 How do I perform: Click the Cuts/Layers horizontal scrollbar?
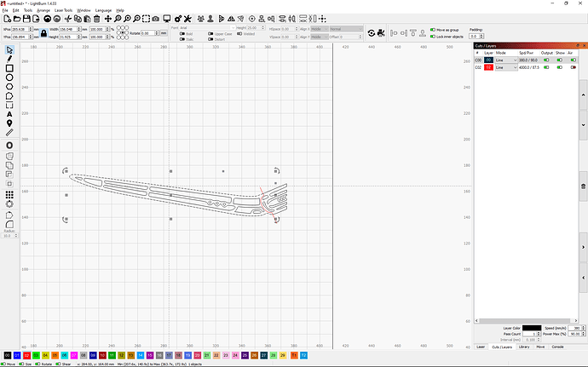pos(527,320)
